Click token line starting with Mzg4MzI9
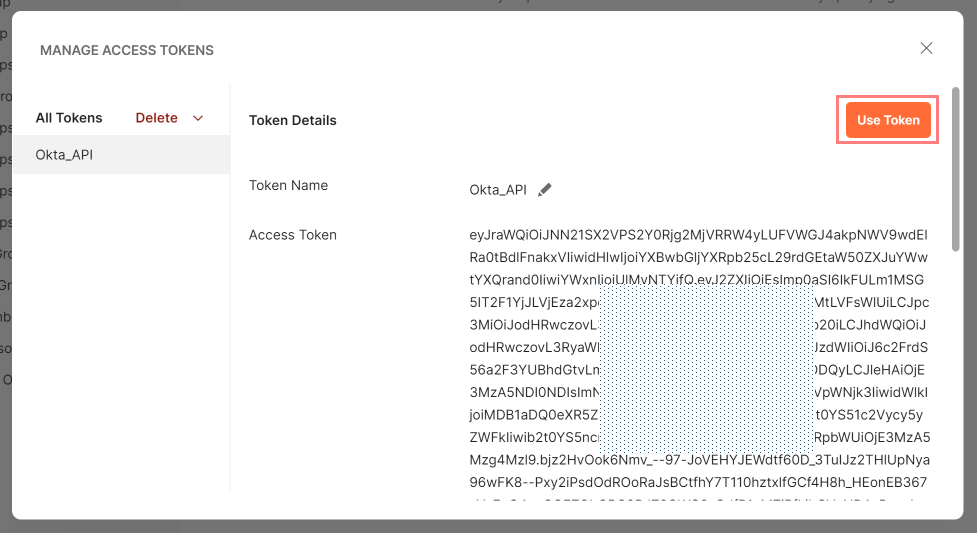The width and height of the screenshot is (977, 533). click(x=698, y=460)
